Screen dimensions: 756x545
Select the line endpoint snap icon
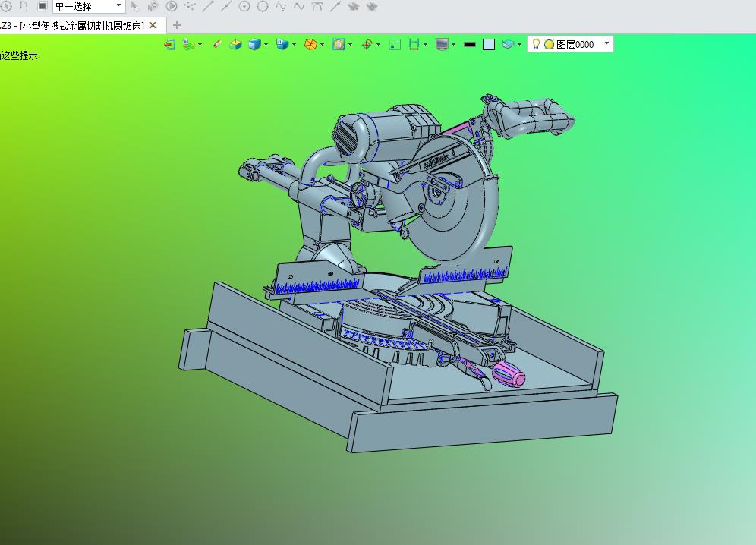(x=208, y=6)
